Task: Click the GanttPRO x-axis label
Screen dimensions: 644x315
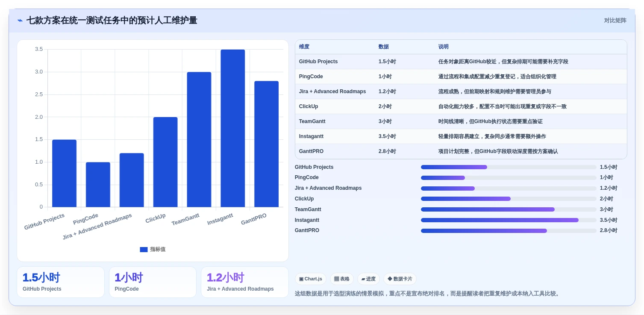Action: click(x=254, y=219)
